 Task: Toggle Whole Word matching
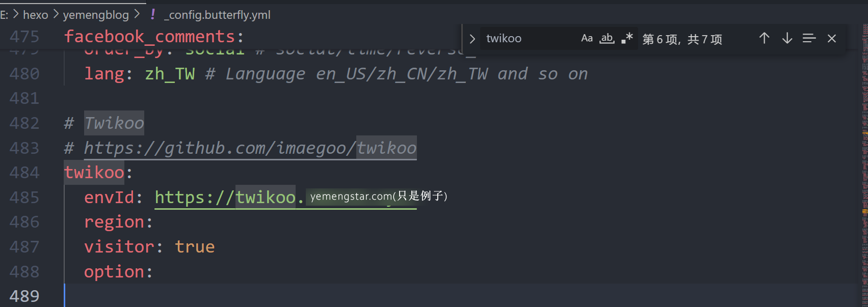click(607, 38)
